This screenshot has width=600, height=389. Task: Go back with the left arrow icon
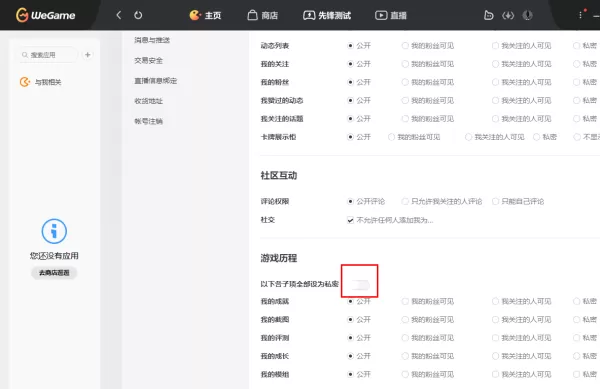click(x=119, y=15)
